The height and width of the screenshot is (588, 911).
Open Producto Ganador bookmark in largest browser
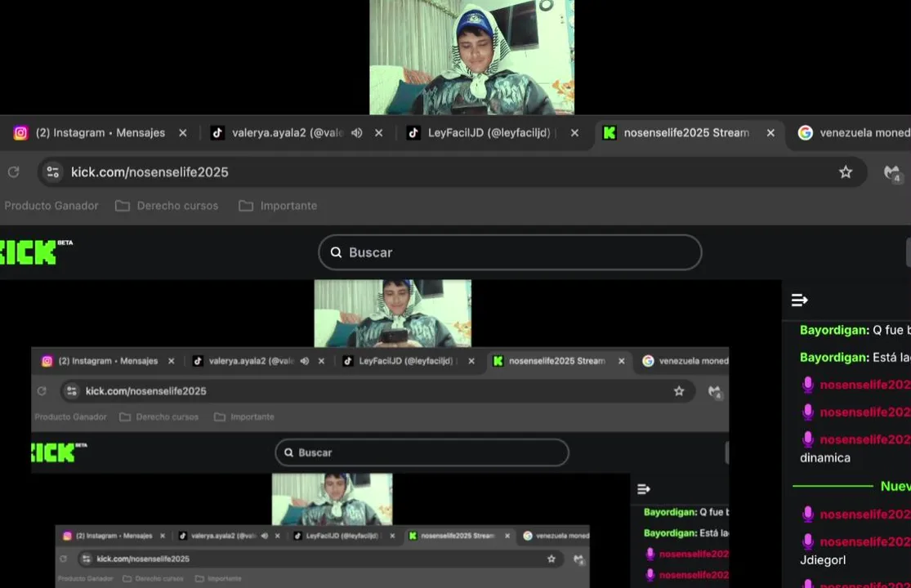[51, 206]
